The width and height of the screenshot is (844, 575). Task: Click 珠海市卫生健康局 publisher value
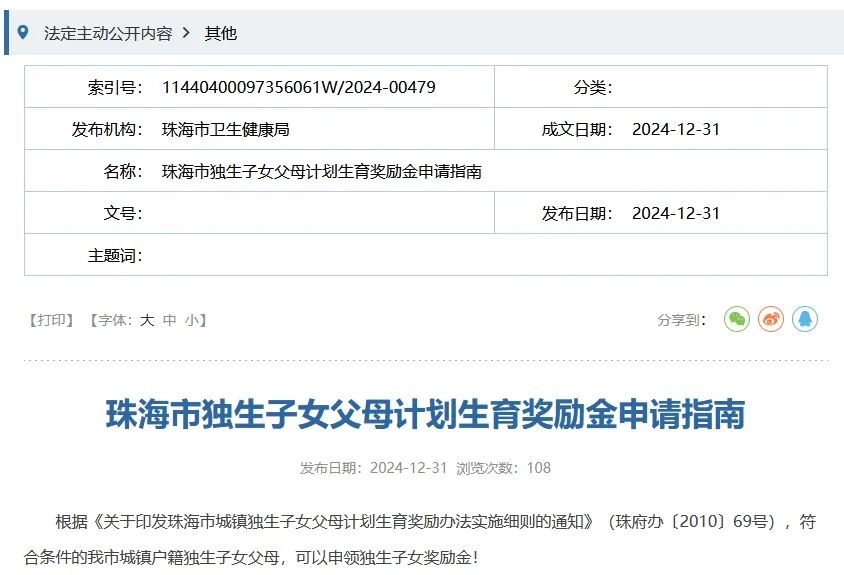coord(226,129)
